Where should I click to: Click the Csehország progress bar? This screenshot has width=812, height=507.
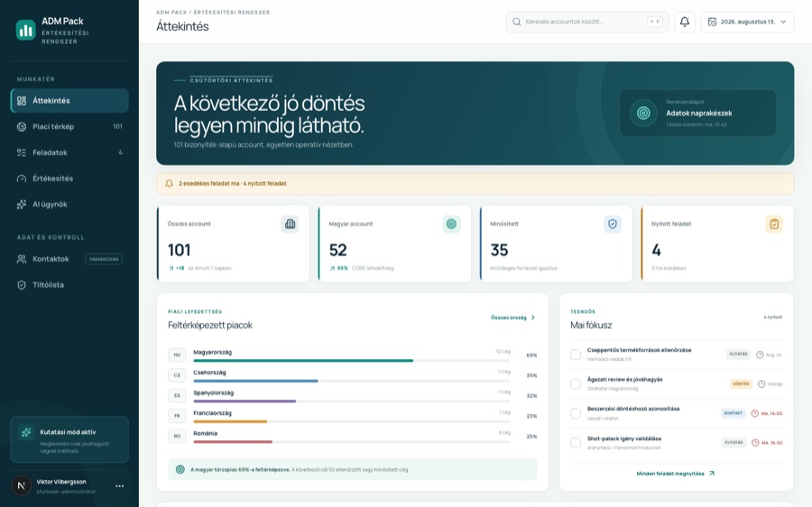(x=352, y=381)
